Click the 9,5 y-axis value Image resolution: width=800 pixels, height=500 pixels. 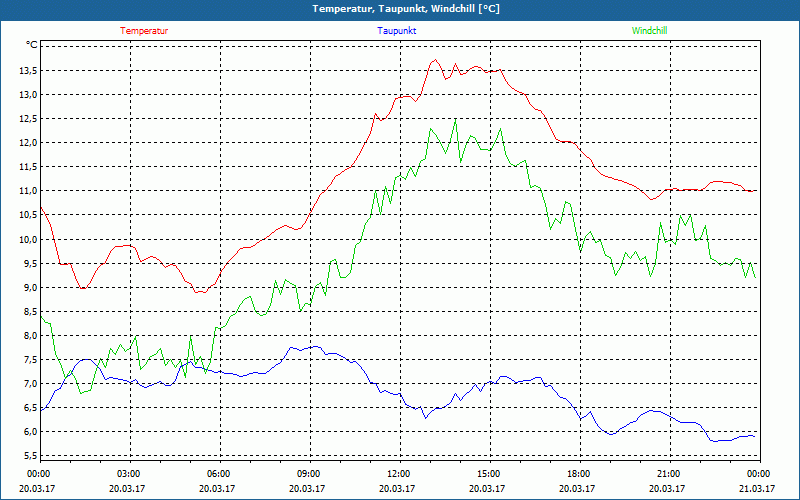pos(30,263)
